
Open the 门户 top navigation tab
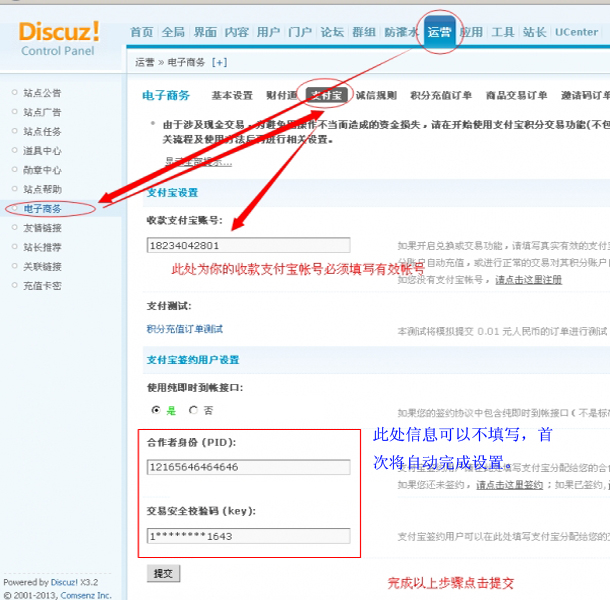300,32
